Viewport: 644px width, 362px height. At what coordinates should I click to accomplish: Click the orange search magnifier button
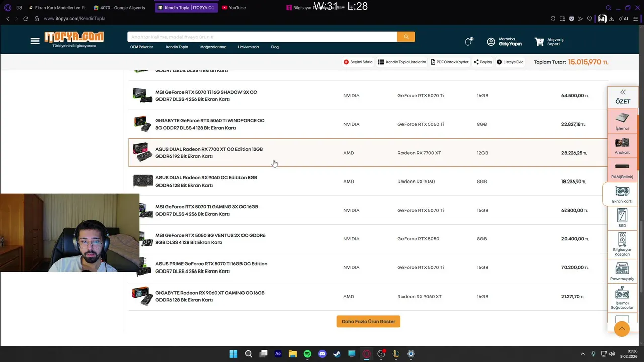[x=406, y=37]
